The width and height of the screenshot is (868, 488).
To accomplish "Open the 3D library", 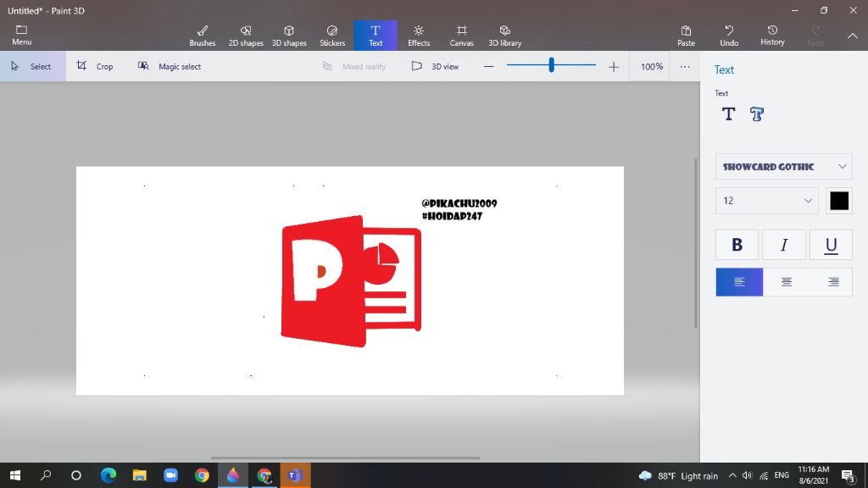I will pos(504,36).
